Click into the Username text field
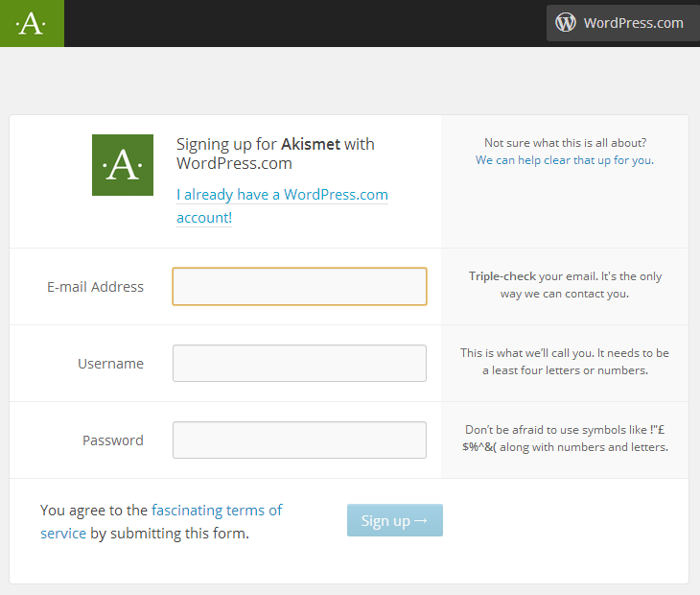The width and height of the screenshot is (700, 595). (x=299, y=364)
